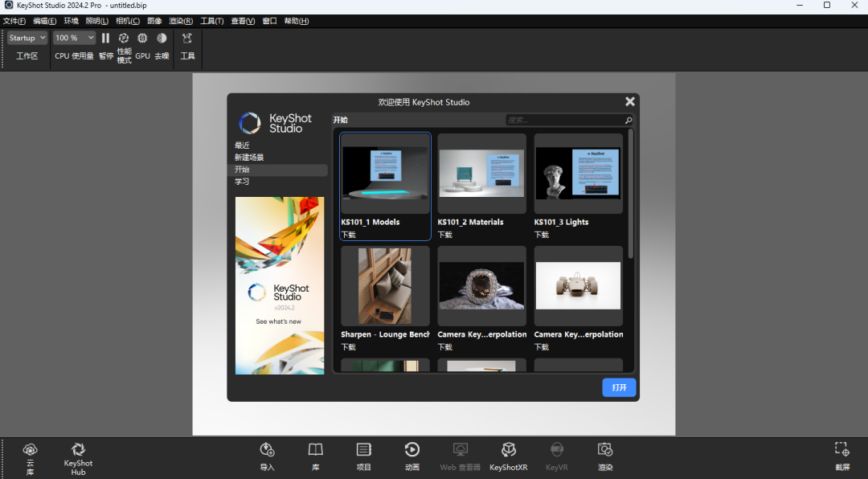Show the Project (项目) panel
868x479 pixels.
364,449
